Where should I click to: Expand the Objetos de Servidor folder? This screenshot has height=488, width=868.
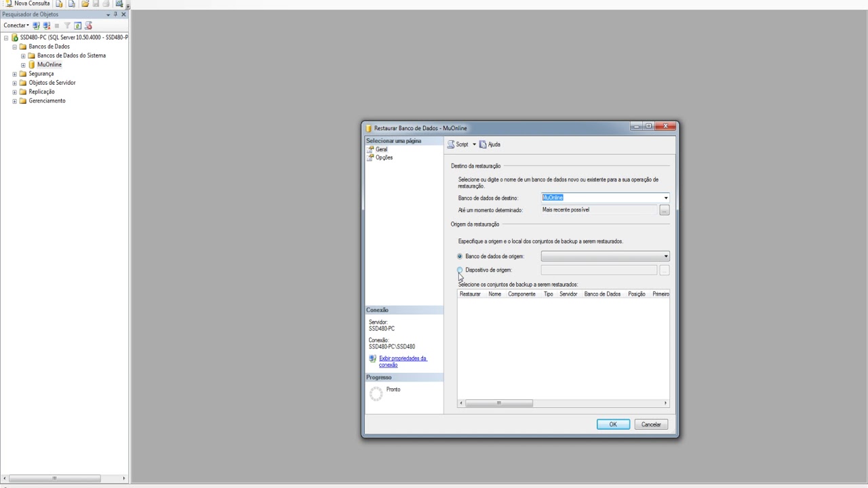click(x=14, y=83)
